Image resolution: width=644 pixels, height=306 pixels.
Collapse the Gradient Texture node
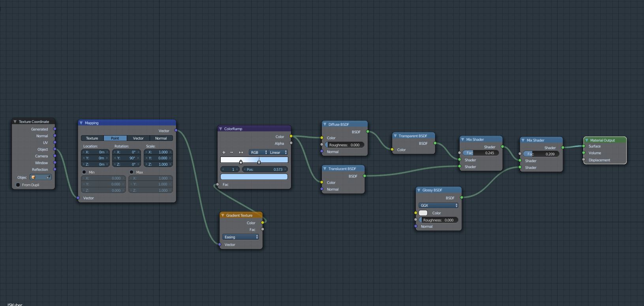tap(223, 215)
